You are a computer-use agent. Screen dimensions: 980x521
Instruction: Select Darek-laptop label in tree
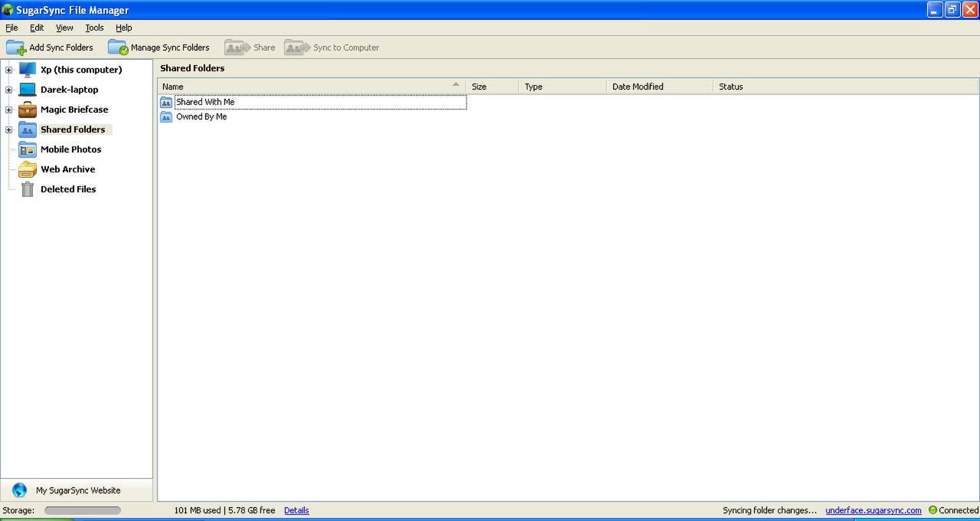tap(70, 90)
